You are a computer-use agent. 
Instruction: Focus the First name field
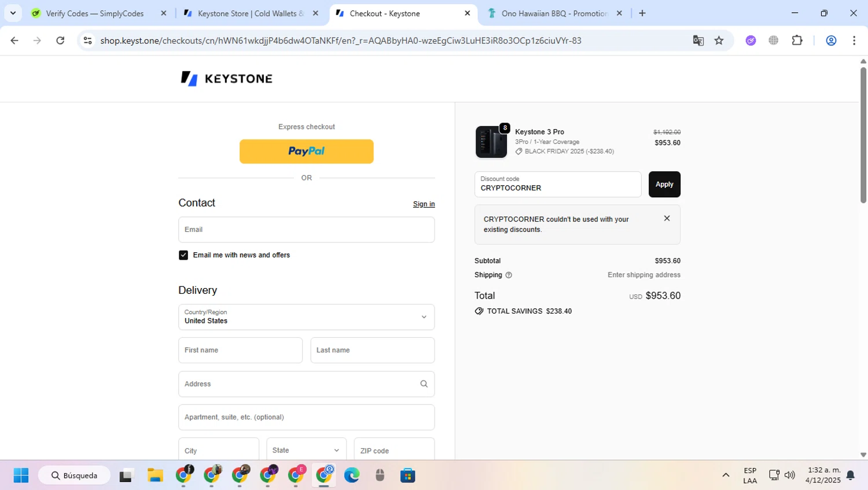240,350
